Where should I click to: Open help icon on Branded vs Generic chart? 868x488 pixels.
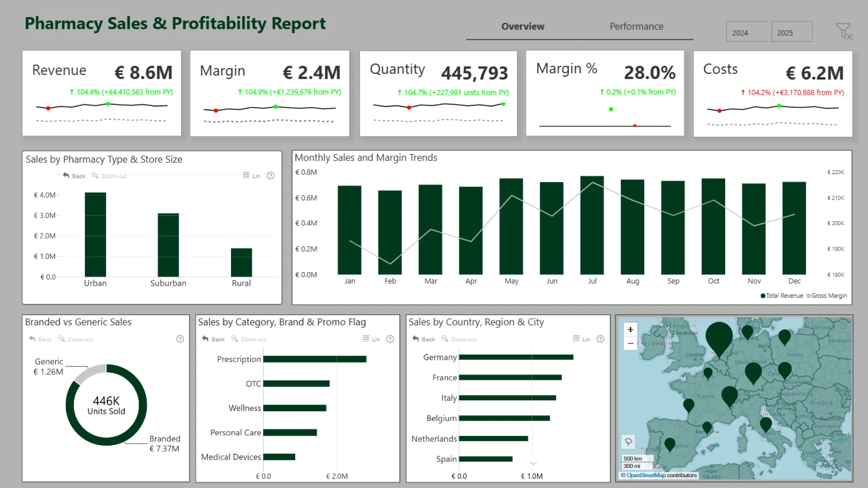(180, 339)
